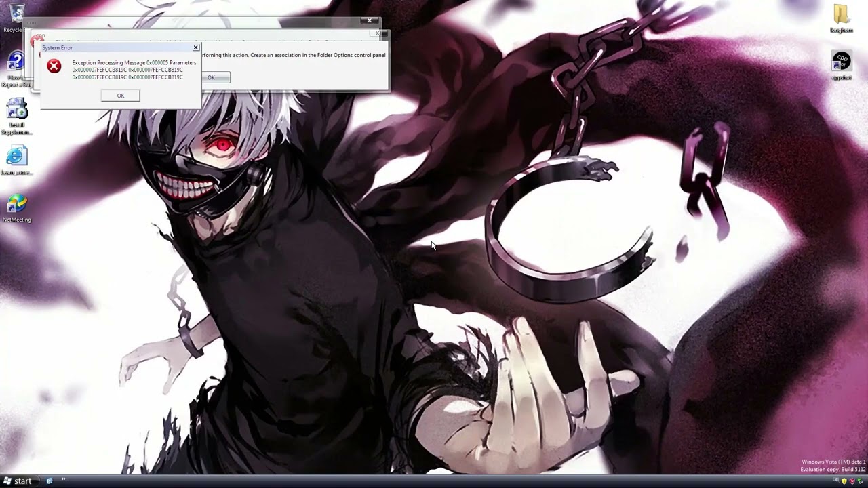Click the 'Create an association' message text
Screen dimensions: 868x488
point(318,55)
